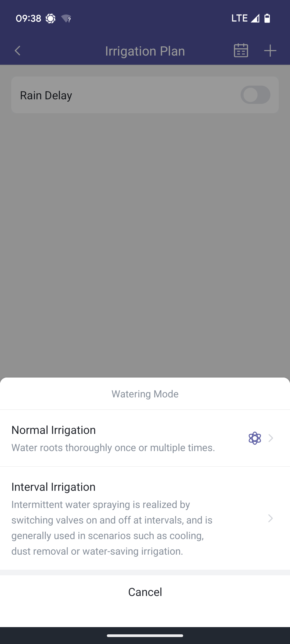Tap the home gesture bar at bottom
Image resolution: width=290 pixels, height=644 pixels.
pos(145,636)
